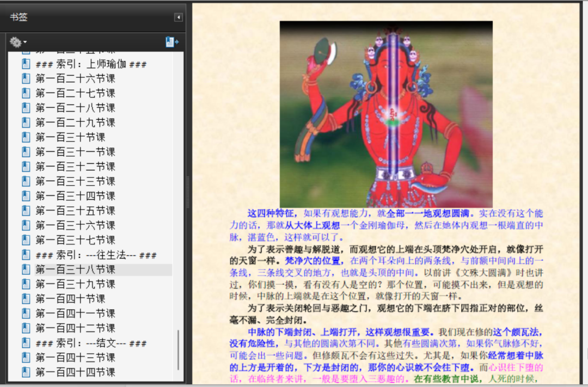Select bookmark 第一百四十二节课

[x=75, y=328]
